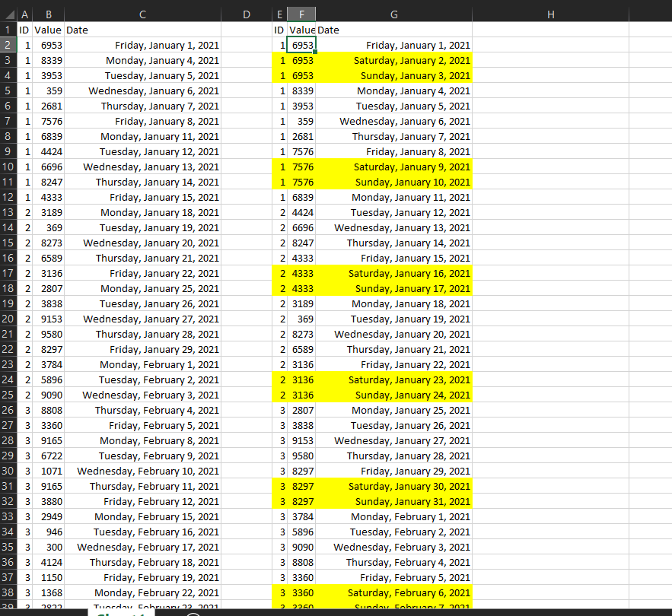
Task: Select highlighted column F header
Action: click(x=301, y=14)
